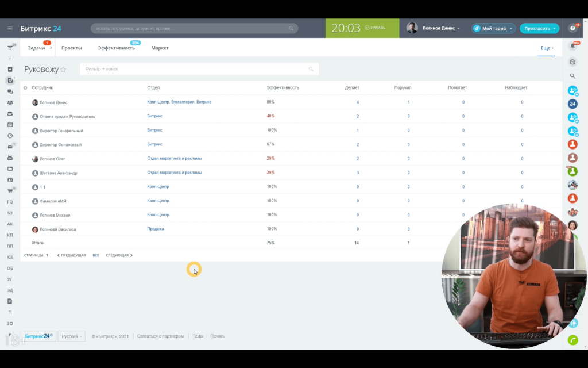Click the magnifier icon in the top search bar
The width and height of the screenshot is (588, 368).
(x=291, y=29)
